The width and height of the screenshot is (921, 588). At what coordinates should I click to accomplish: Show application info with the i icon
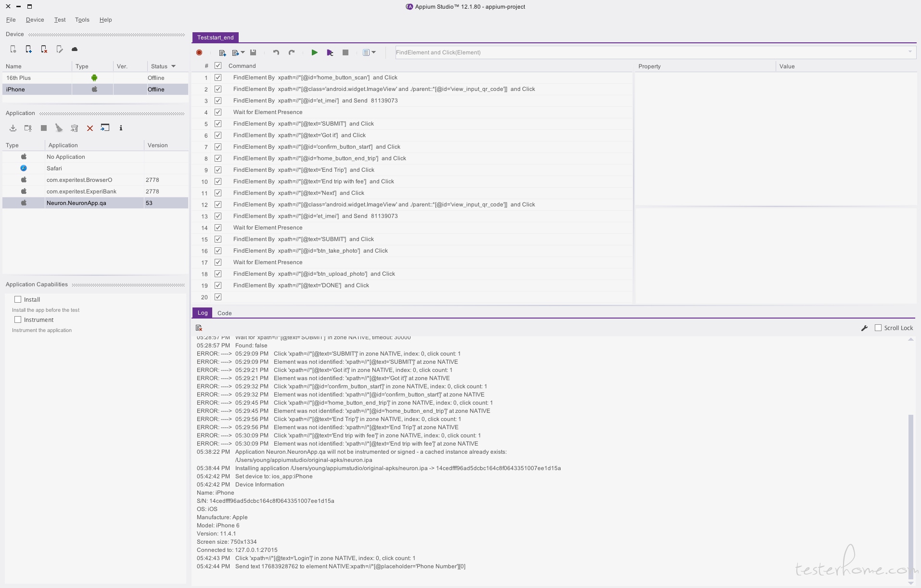coord(121,128)
